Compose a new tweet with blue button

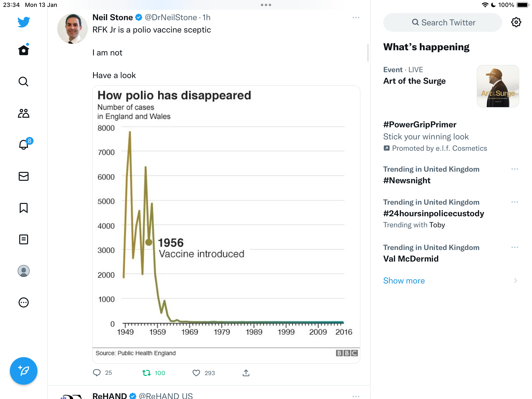click(24, 371)
